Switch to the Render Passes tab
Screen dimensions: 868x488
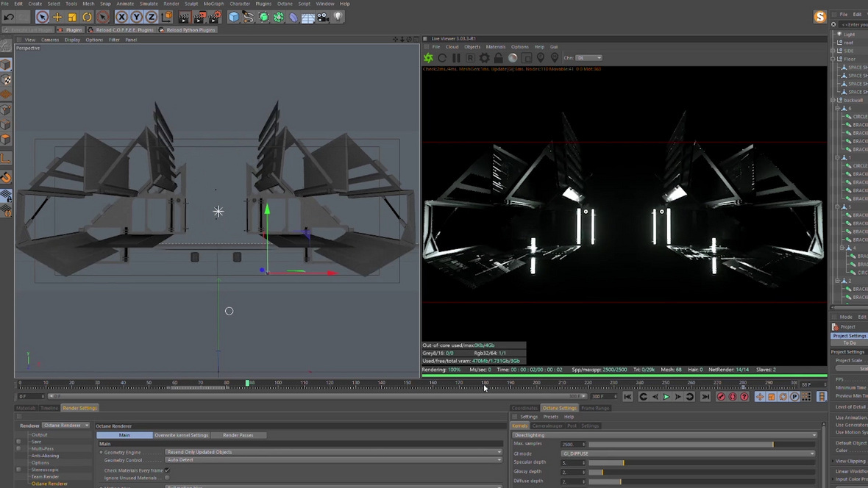tap(238, 435)
